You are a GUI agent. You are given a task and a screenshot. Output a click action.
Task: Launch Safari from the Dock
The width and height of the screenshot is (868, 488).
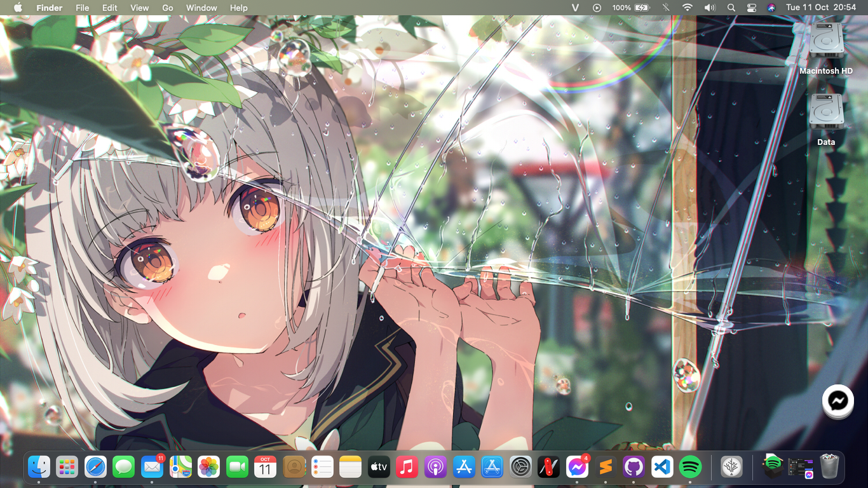(x=95, y=468)
